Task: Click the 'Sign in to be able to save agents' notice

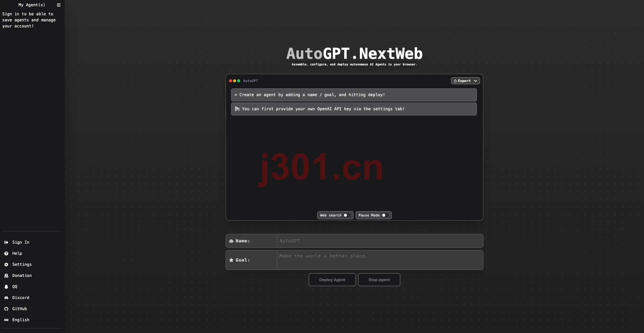Action: (29, 20)
